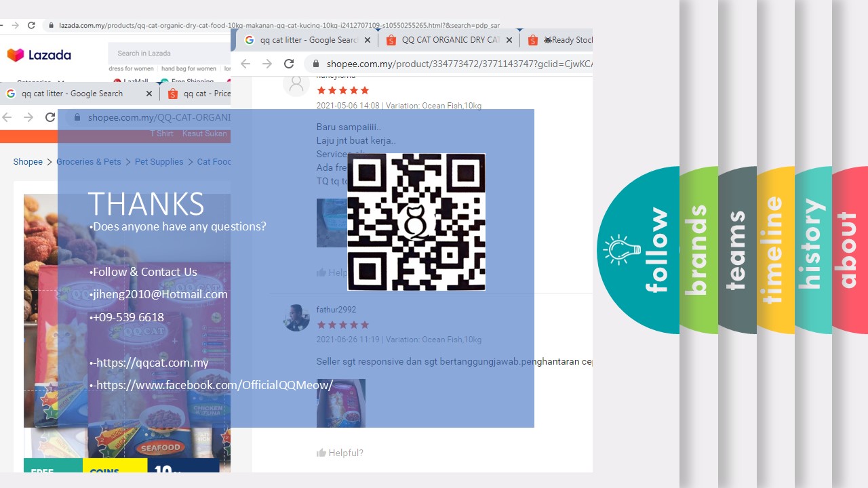Open the fathur2992 username

point(336,310)
